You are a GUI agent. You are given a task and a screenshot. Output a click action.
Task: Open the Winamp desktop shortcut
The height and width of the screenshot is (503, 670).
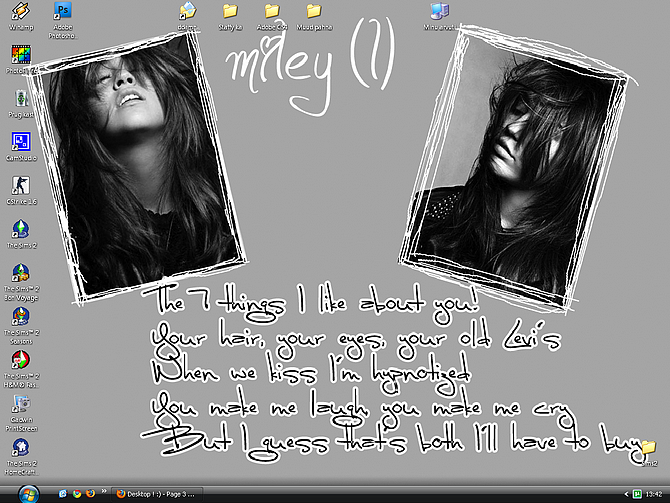click(x=21, y=15)
